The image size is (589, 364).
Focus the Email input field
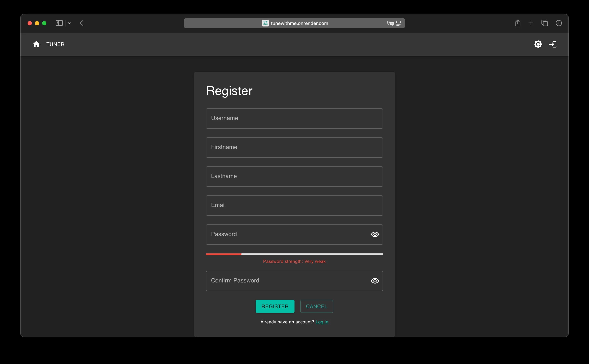(294, 205)
